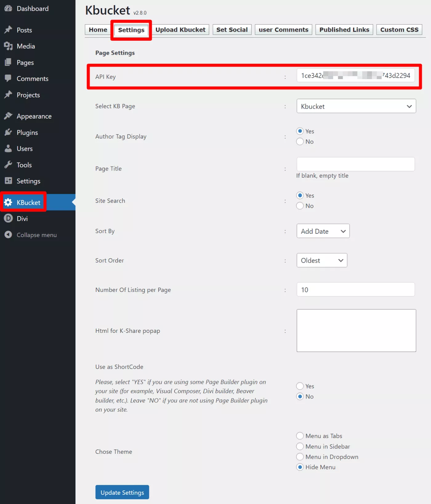Image resolution: width=431 pixels, height=504 pixels.
Task: Click the Comments speech bubble icon
Action: coord(8,79)
